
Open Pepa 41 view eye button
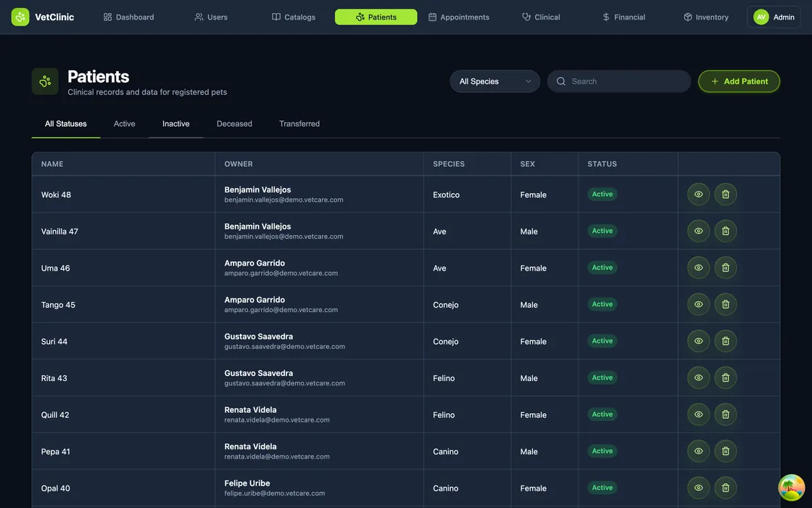click(x=698, y=451)
